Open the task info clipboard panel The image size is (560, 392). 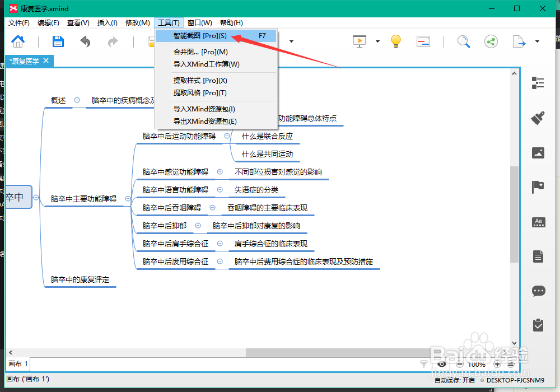point(538,325)
